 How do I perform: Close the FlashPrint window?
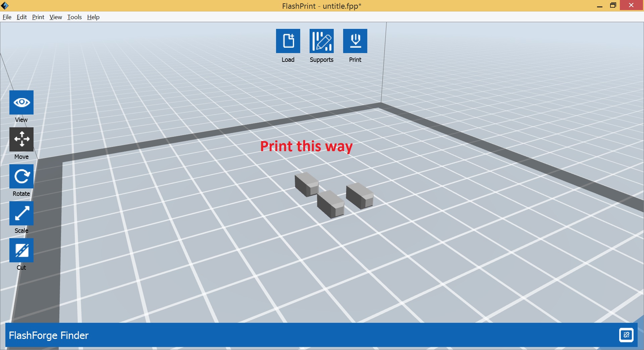click(631, 5)
